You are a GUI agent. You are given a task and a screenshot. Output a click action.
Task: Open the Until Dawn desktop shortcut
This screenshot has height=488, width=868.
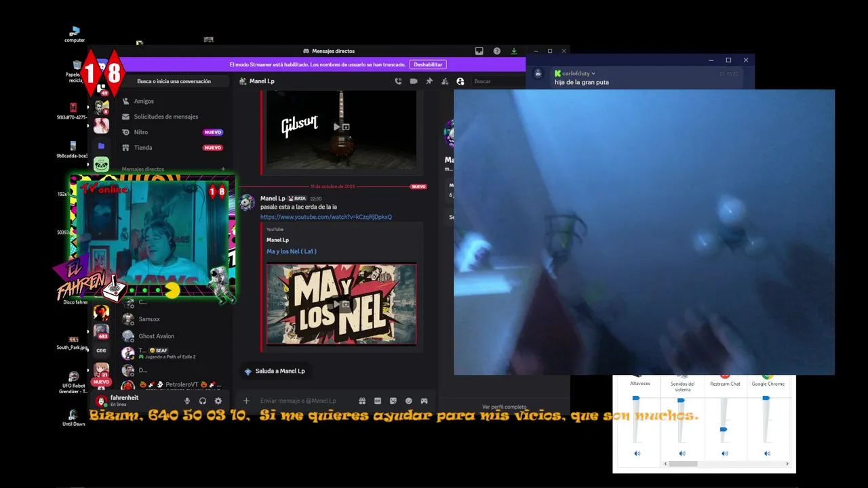click(x=73, y=418)
